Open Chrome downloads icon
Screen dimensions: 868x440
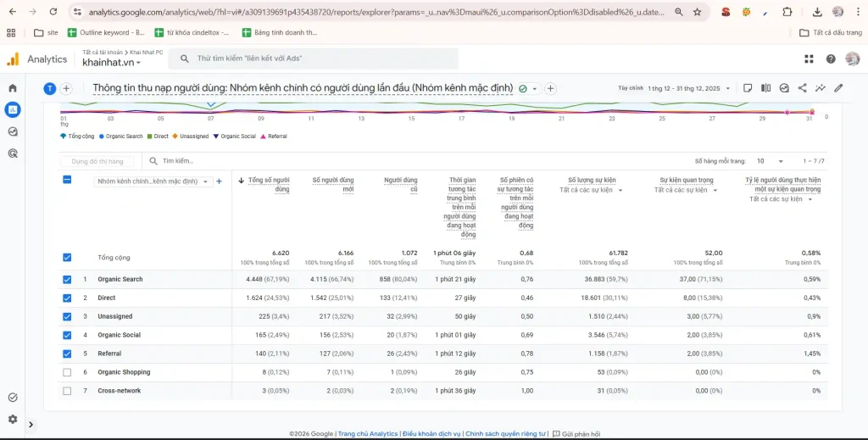(x=817, y=12)
